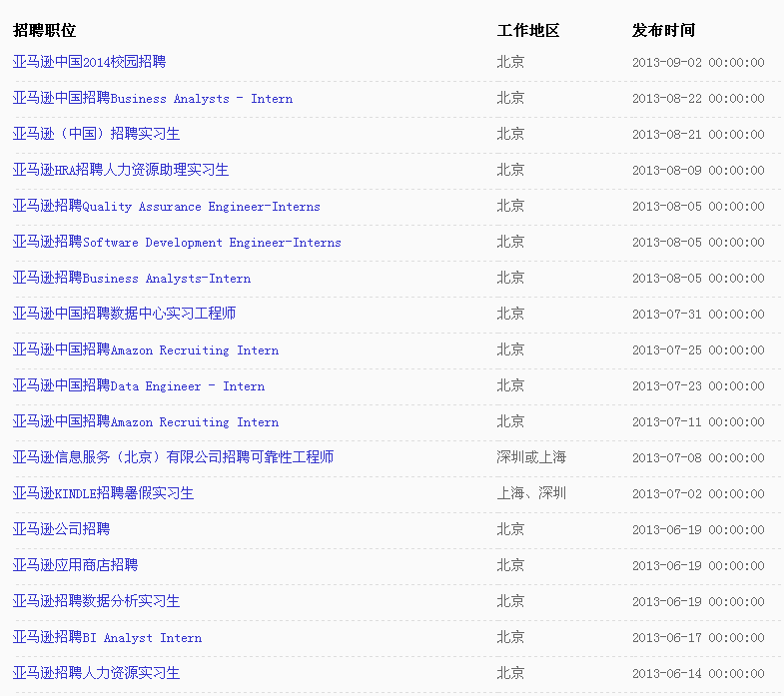This screenshot has height=696, width=784.
Task: Click 亚马逊招聘Business Analysts-Intern link
Action: (x=132, y=278)
